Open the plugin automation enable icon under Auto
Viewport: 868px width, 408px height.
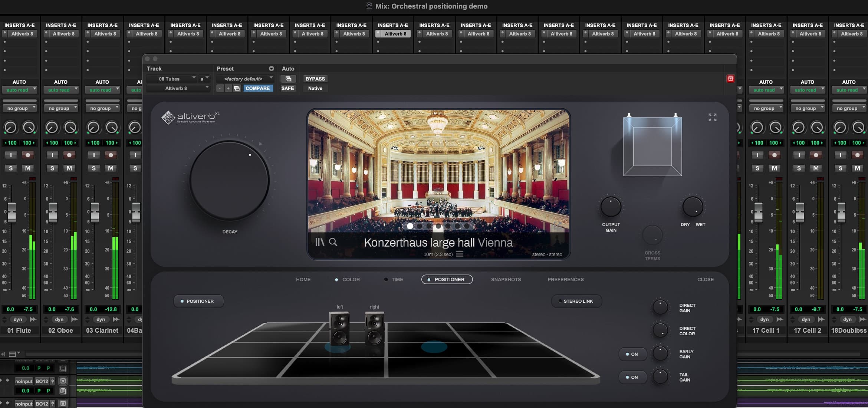pos(288,79)
